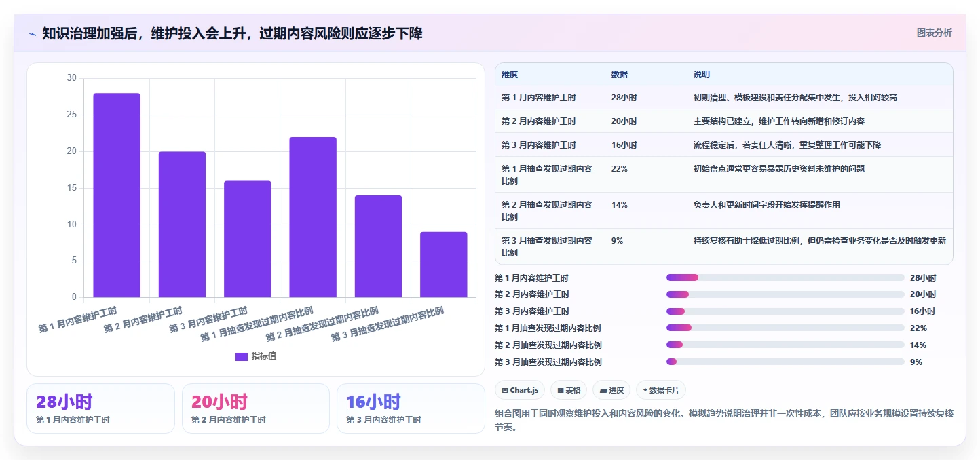Click chart axis label 第 1 月内容维护工时
Screen dimensions: 980x460
(x=79, y=320)
